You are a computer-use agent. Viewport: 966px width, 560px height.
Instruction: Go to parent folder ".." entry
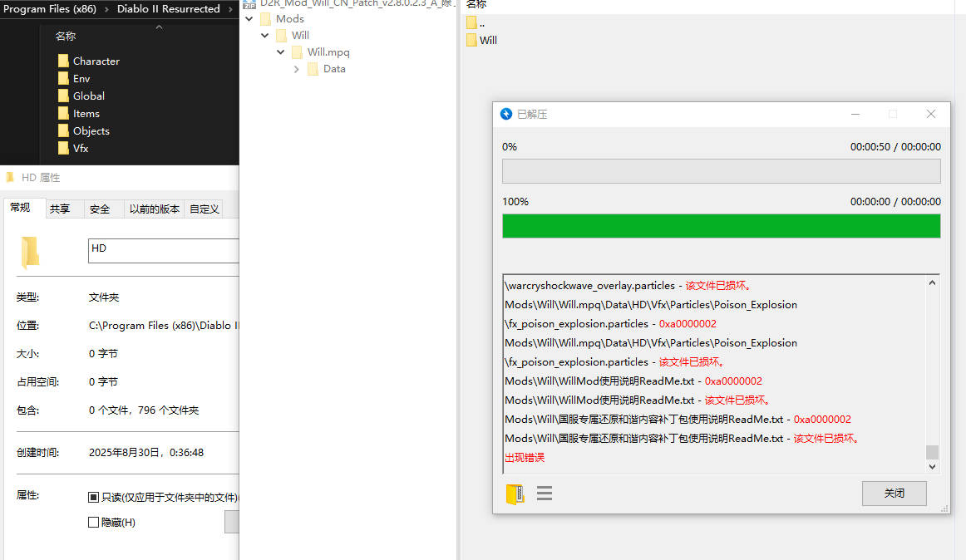pyautogui.click(x=481, y=23)
